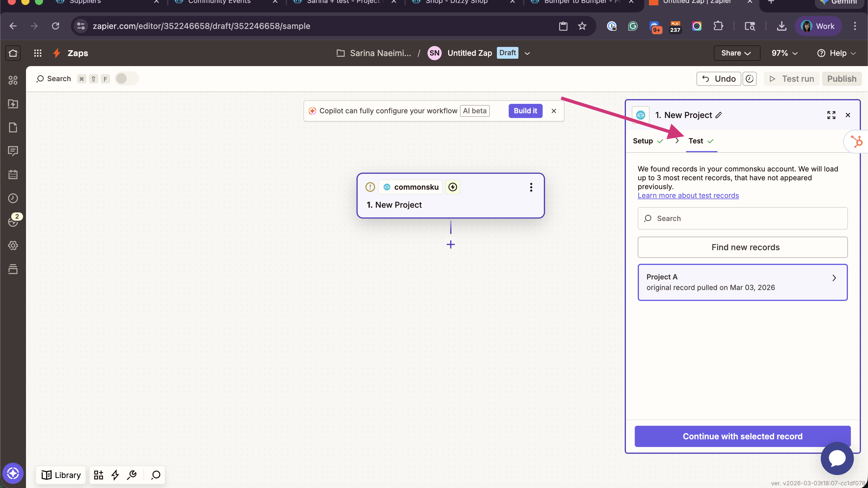Expand the Project A record chevron
Viewport: 868px width, 488px height.
point(834,278)
